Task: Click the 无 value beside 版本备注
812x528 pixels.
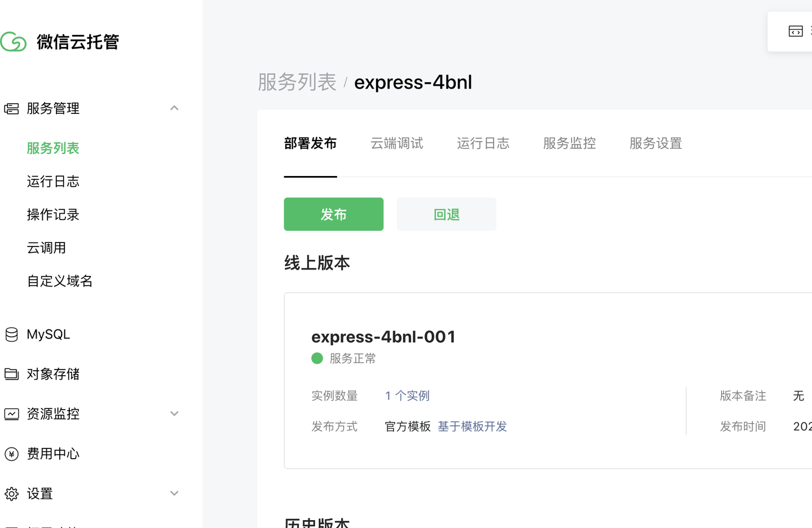Action: point(798,396)
